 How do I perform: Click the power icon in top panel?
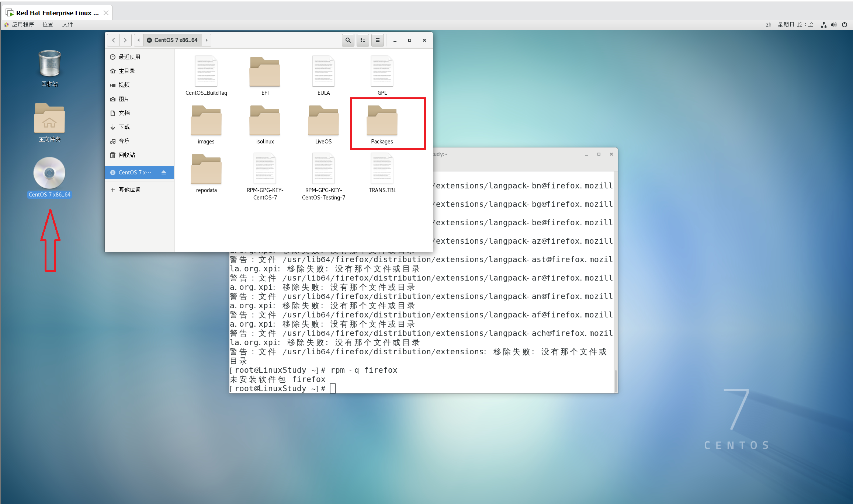coord(845,25)
